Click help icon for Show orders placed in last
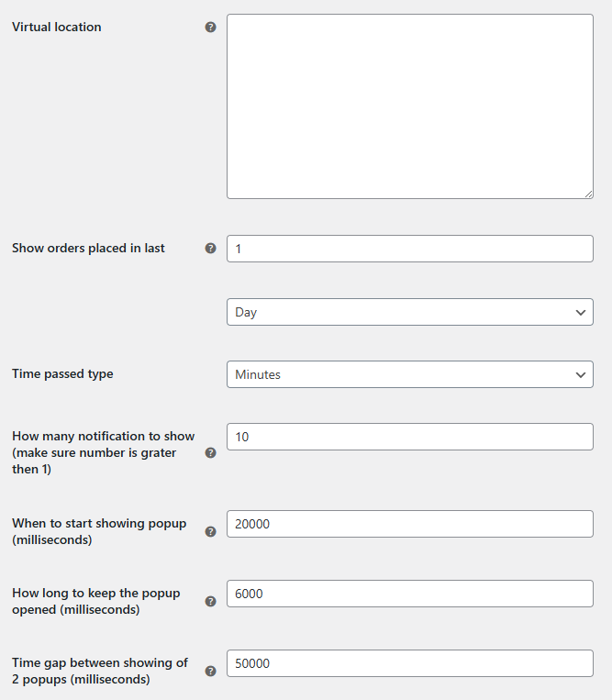This screenshot has height=700, width=612. (x=210, y=249)
